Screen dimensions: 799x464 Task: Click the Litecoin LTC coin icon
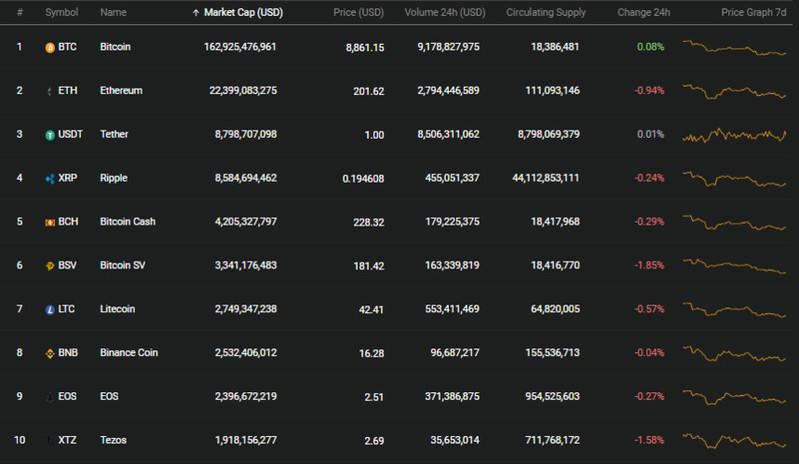click(50, 309)
